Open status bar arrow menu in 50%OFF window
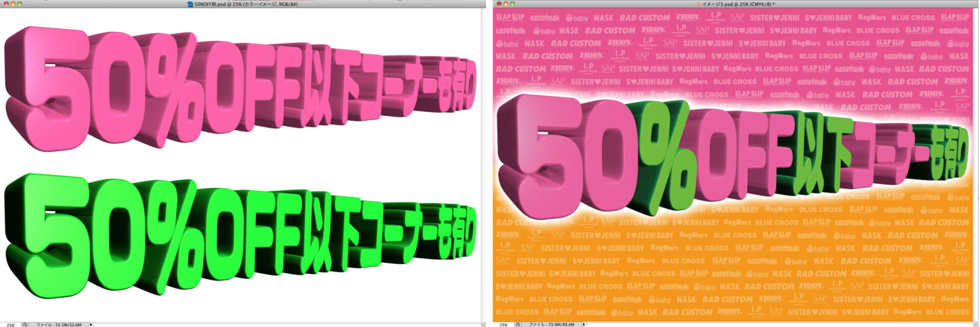Screen dimensions: 980x327 [x=91, y=324]
